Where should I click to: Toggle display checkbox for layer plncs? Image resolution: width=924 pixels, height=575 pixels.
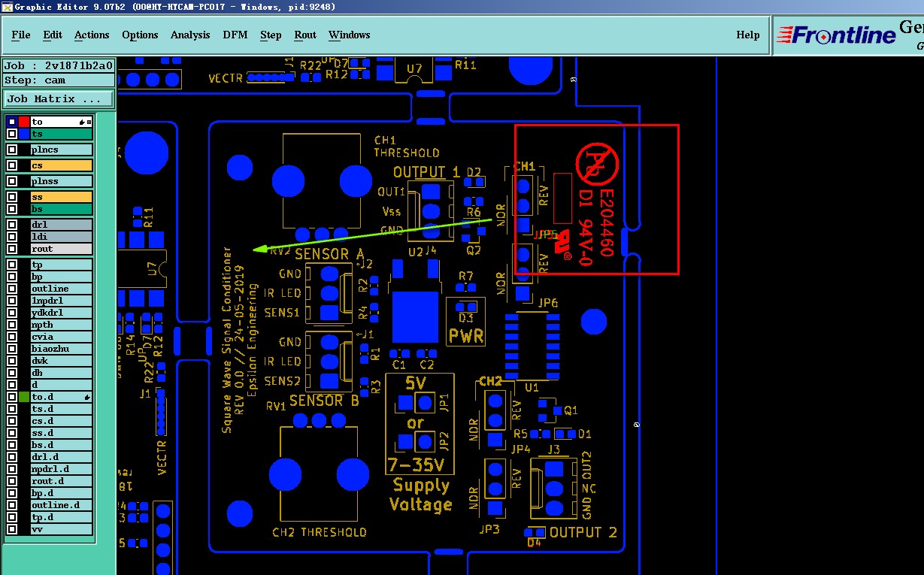tap(12, 150)
